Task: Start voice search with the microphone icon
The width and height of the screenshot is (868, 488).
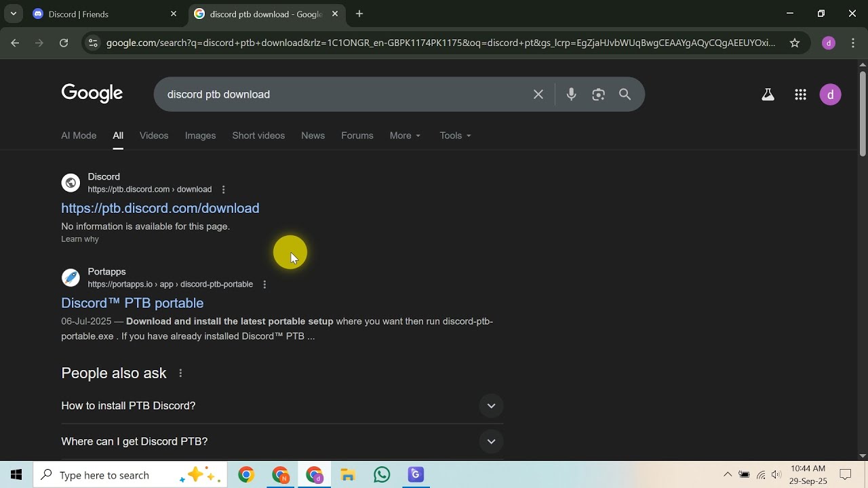Action: pyautogui.click(x=572, y=94)
